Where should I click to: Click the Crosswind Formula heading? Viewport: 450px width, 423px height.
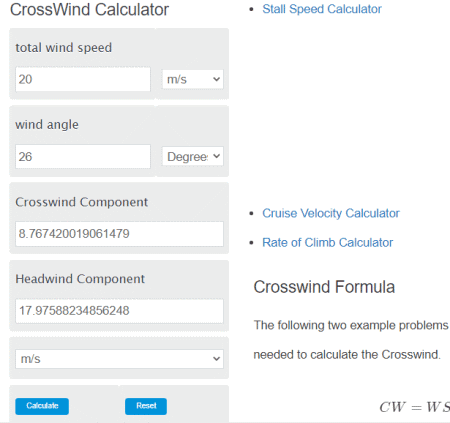click(x=324, y=287)
